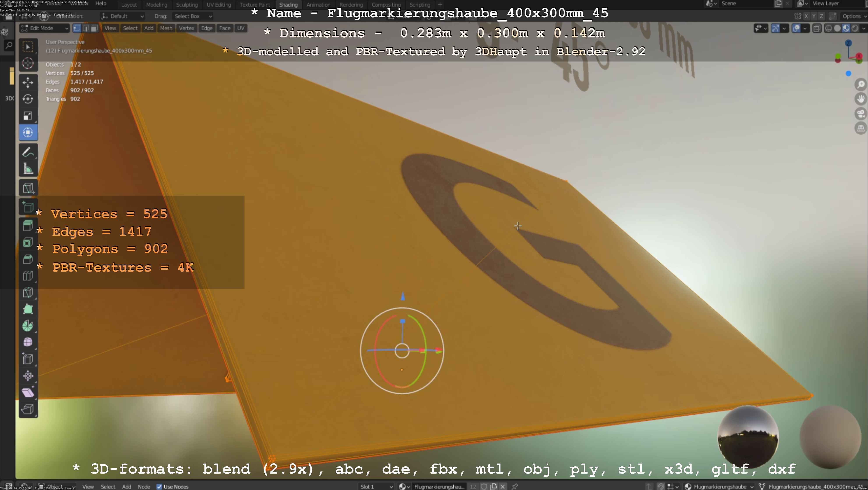The image size is (868, 490).
Task: Click the pan hand navigation gizmo
Action: [x=861, y=99]
